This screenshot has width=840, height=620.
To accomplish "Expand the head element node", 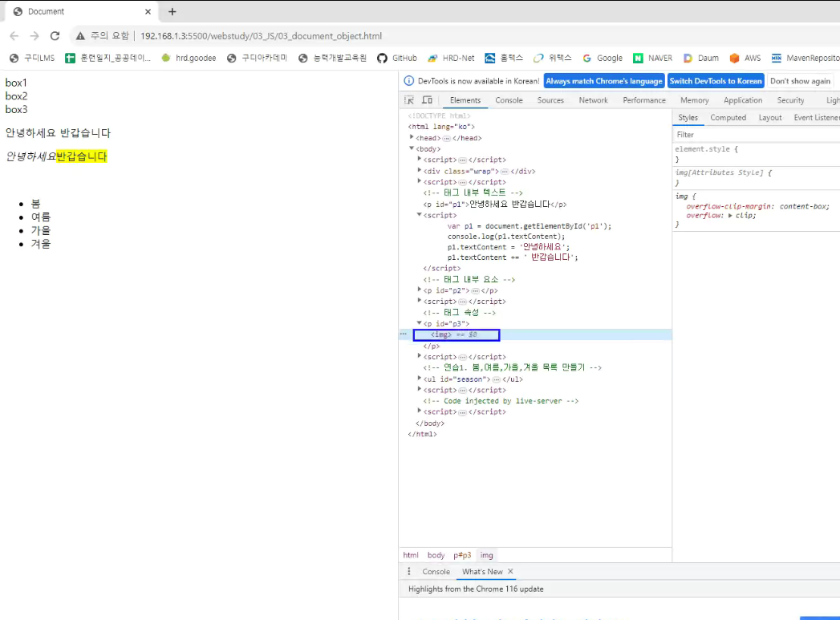I will coord(412,138).
